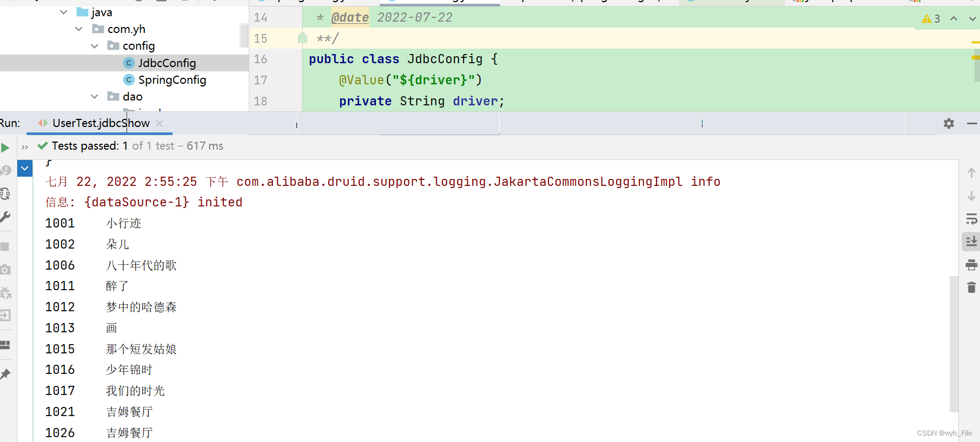Screen dimensions: 980x442
Task: Click output row 1021 吉姆餐厅
Action: tap(99, 412)
